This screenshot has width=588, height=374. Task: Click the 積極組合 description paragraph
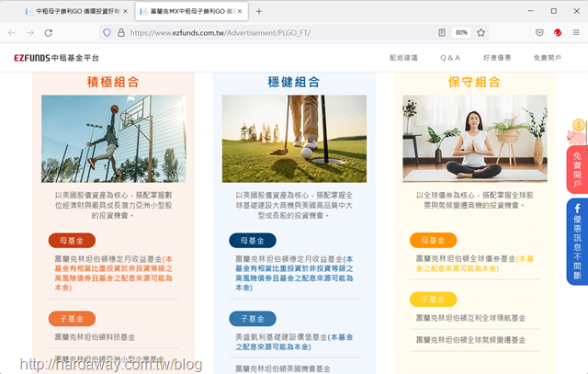pos(113,205)
